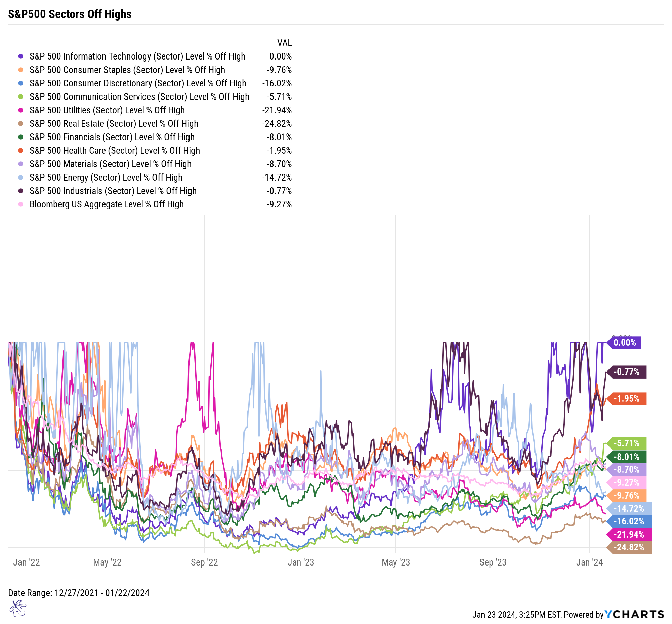This screenshot has height=624, width=672.
Task: Click the 0.00% purple end-of-line flag
Action: coord(624,343)
